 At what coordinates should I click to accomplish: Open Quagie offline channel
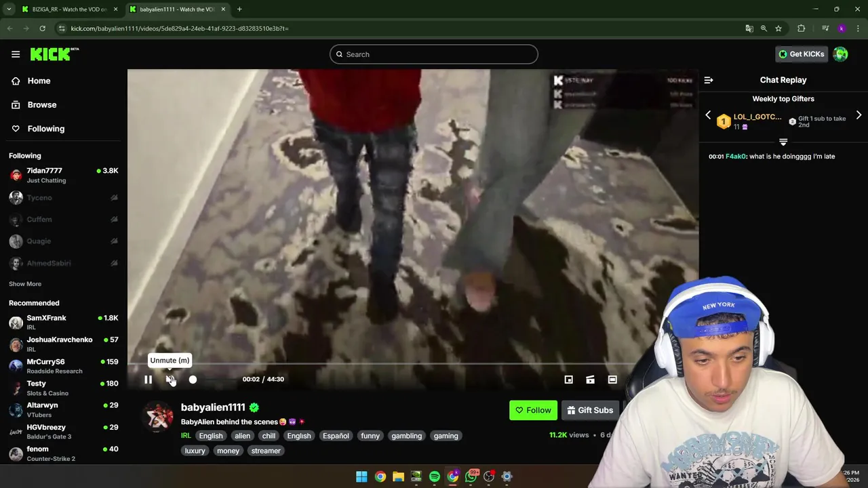[x=64, y=241]
